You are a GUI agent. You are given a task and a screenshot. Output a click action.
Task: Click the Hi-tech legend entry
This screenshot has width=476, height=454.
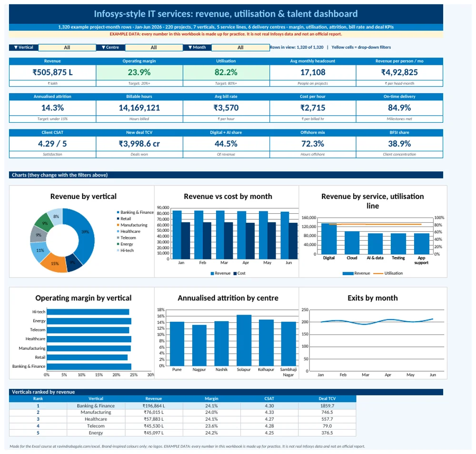click(125, 250)
